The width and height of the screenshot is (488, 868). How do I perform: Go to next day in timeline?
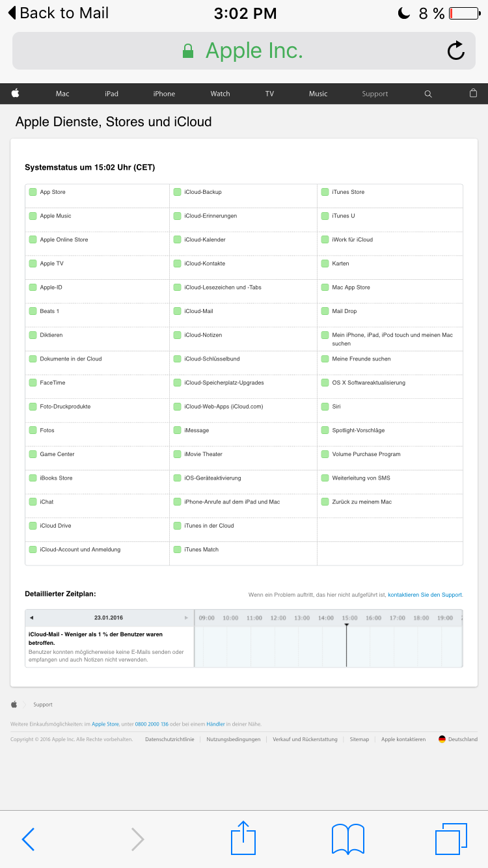point(186,617)
